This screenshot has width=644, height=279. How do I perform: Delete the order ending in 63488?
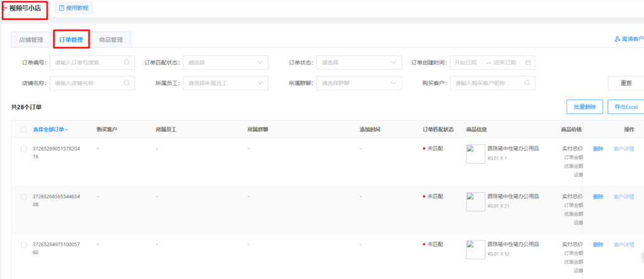pyautogui.click(x=598, y=196)
